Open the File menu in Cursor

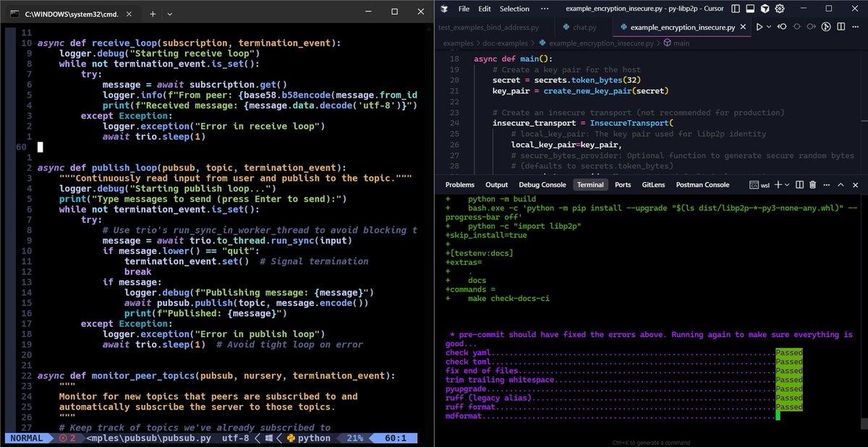(464, 9)
